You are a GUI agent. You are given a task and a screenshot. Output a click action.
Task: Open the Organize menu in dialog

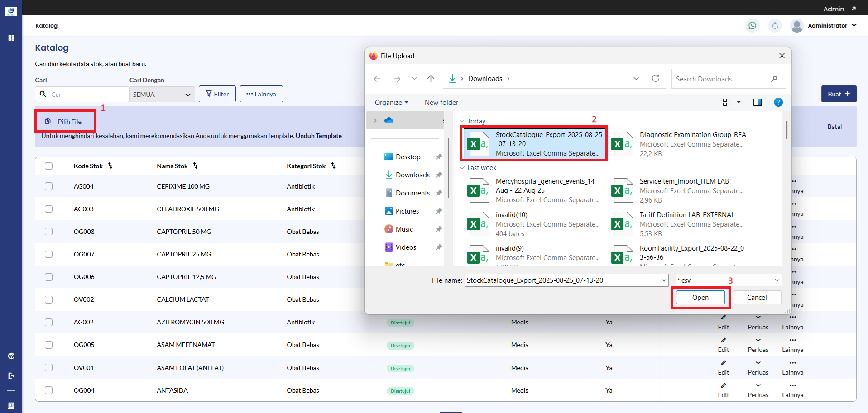click(x=391, y=103)
